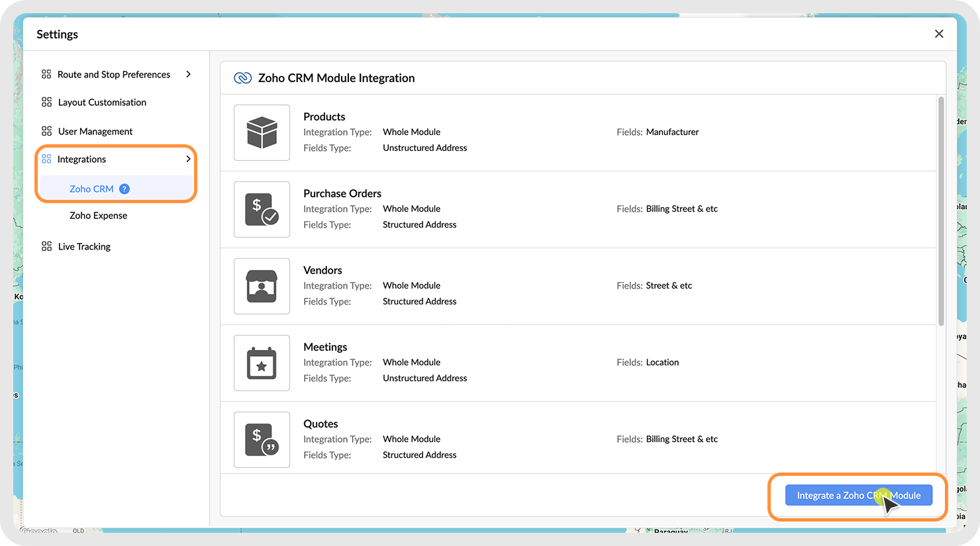Click the User Management grid icon

[x=46, y=131]
